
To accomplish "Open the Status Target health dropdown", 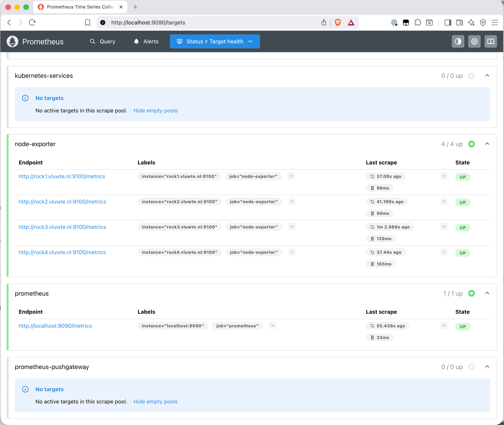I will (214, 41).
